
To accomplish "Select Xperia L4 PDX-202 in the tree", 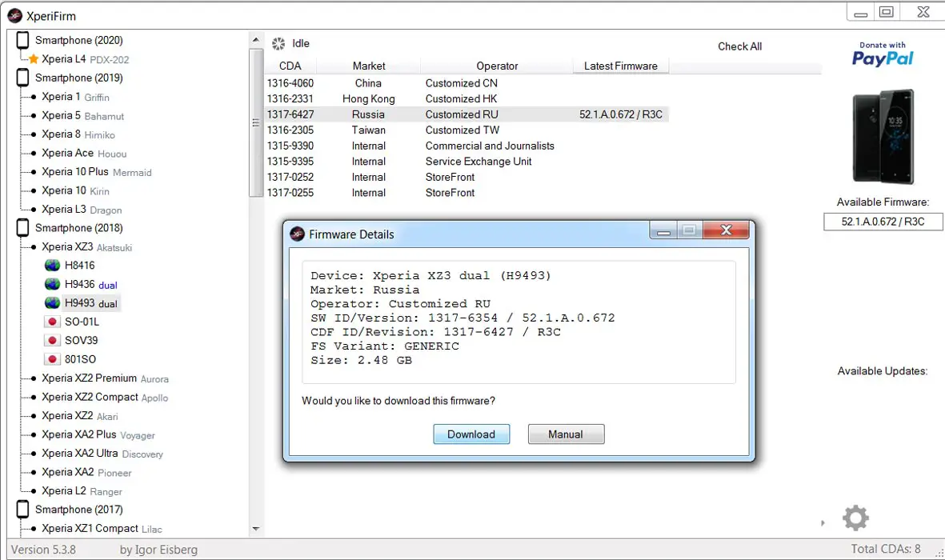I will coord(85,59).
